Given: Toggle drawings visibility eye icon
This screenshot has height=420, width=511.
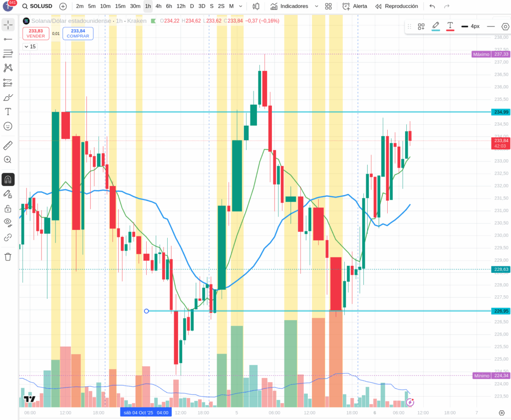Looking at the screenshot, I should (x=8, y=222).
